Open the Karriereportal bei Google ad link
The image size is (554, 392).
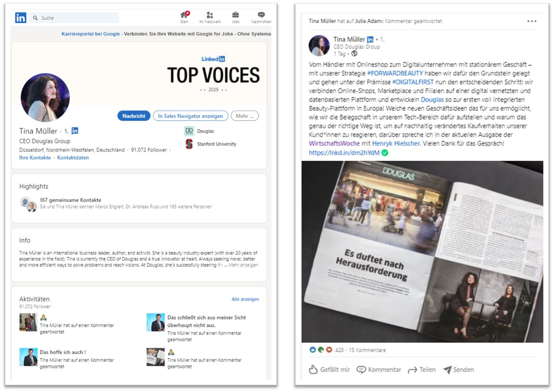[91, 34]
